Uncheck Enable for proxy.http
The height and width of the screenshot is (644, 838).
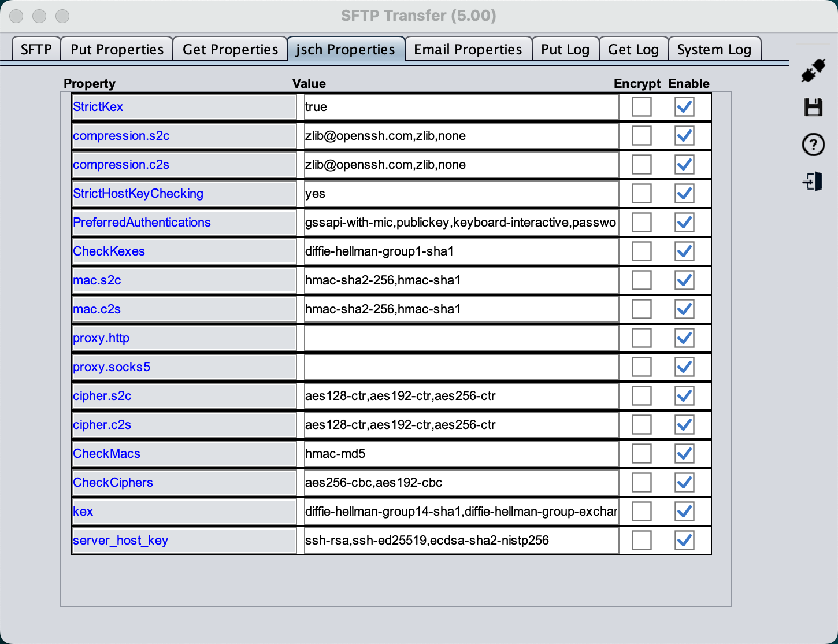tap(684, 338)
